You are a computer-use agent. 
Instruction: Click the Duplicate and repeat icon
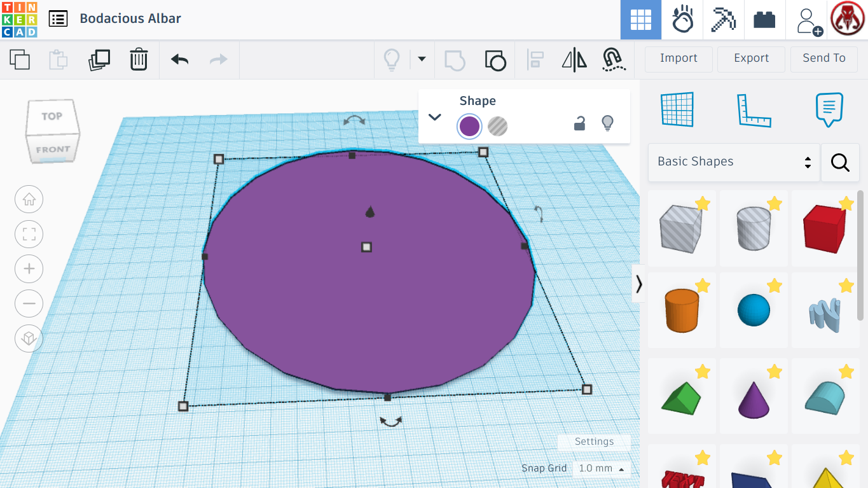(99, 60)
